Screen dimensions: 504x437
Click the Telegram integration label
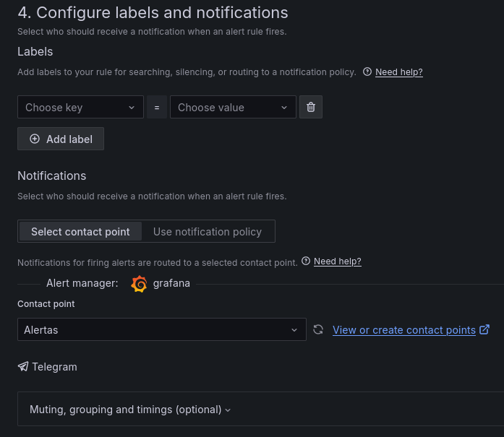[54, 367]
